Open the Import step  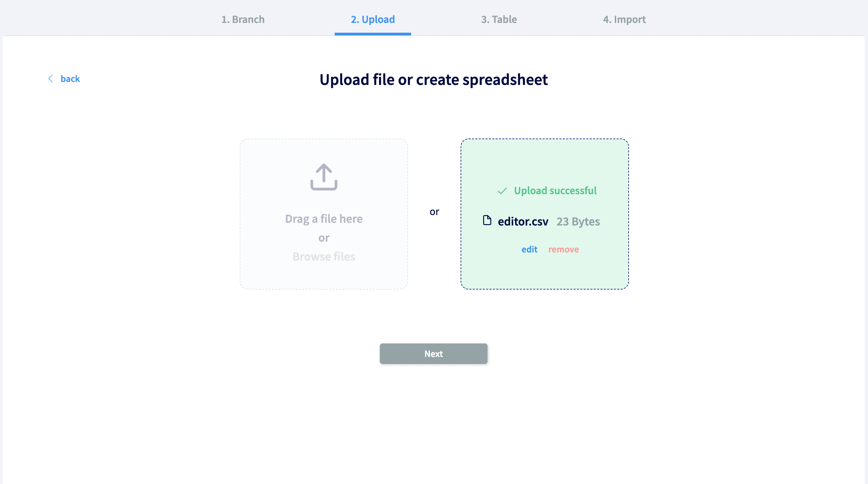click(624, 19)
